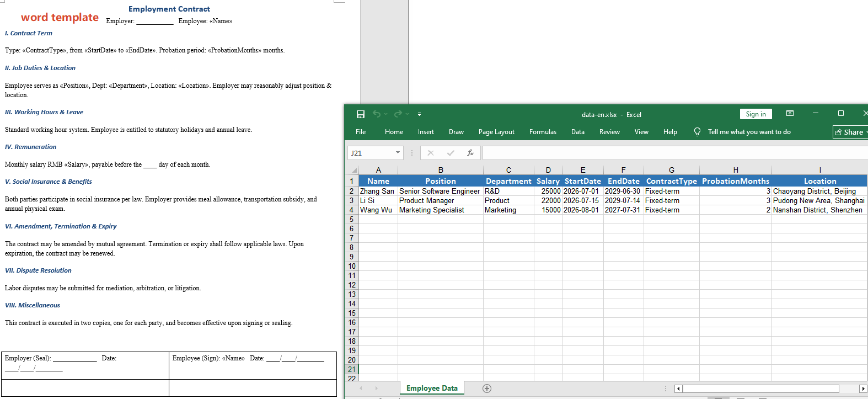
Task: Open the View ribbon tab
Action: pos(641,132)
